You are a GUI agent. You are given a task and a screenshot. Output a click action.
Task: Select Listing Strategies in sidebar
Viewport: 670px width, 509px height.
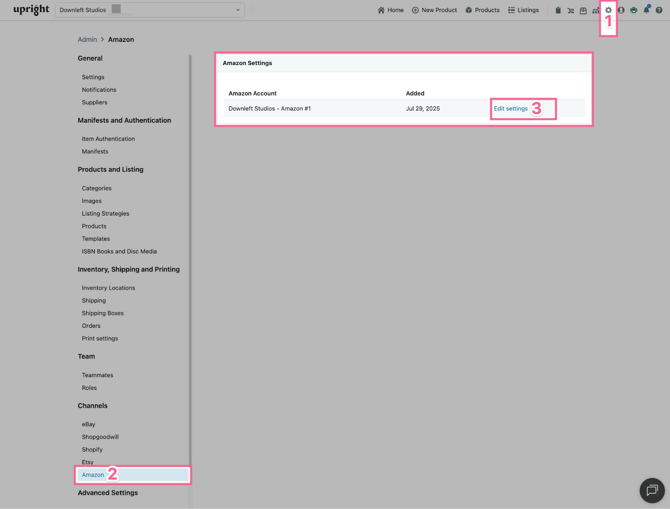coord(105,213)
